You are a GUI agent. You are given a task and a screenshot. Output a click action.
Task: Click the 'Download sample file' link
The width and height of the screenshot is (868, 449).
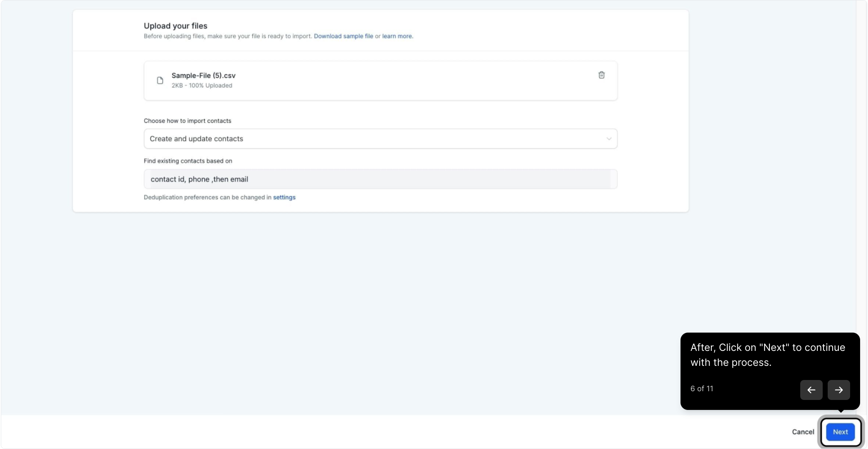343,36
